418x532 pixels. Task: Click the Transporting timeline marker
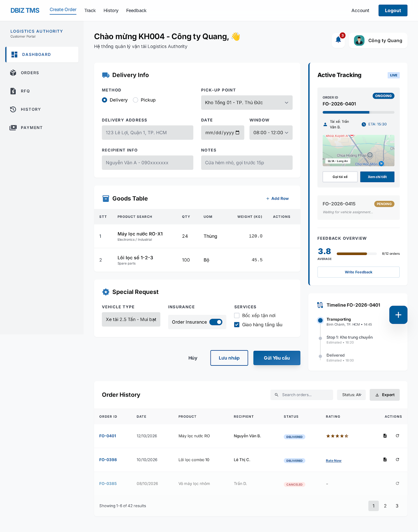(x=320, y=321)
